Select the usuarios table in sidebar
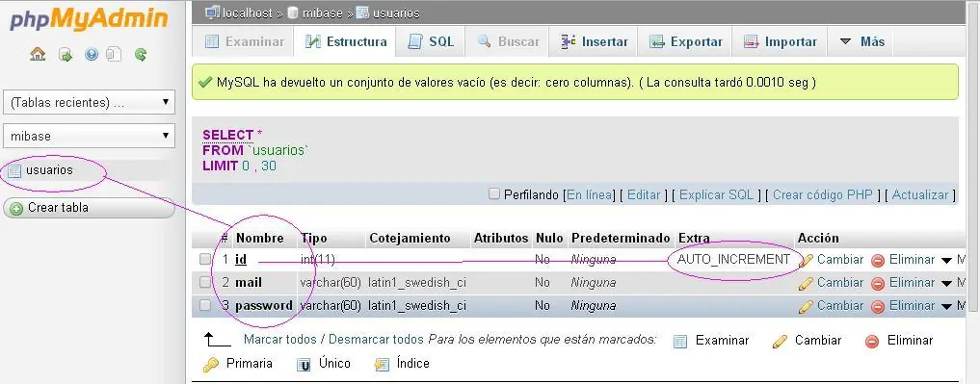 point(49,170)
